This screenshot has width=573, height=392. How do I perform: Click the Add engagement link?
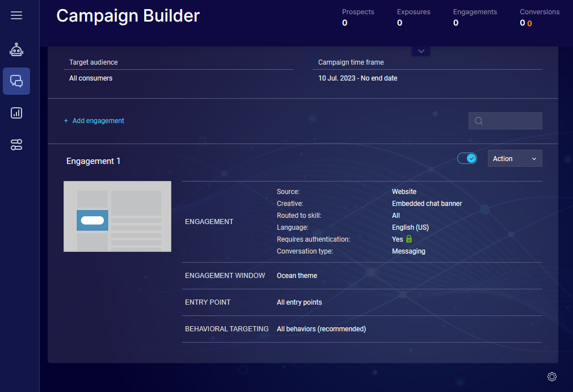click(94, 121)
